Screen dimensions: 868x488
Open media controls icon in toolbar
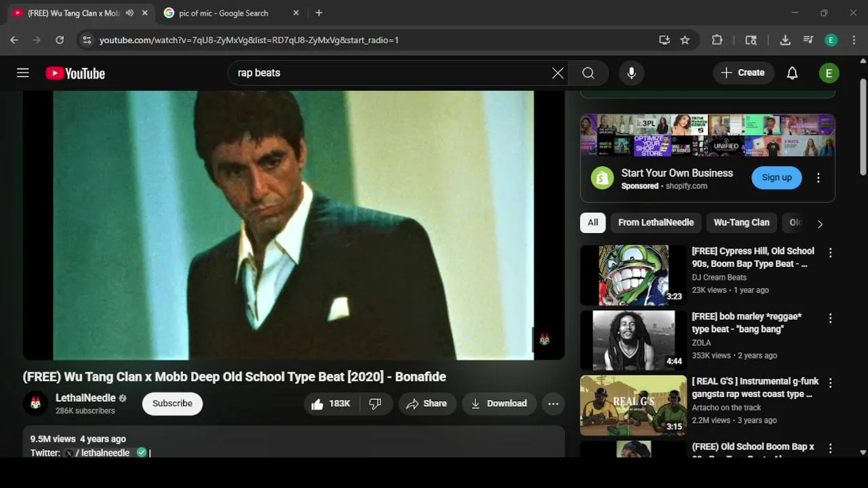pyautogui.click(x=808, y=40)
